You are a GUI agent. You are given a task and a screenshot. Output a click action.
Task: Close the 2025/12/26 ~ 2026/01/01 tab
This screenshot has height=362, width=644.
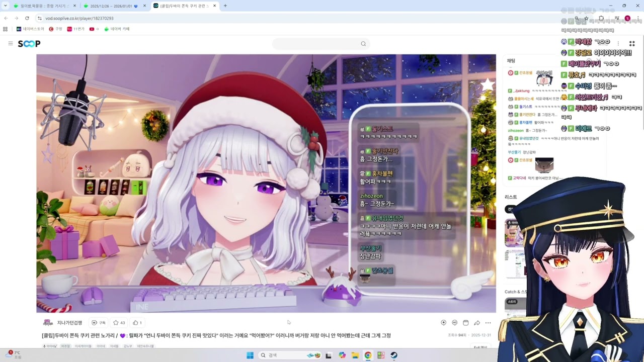coord(144,6)
